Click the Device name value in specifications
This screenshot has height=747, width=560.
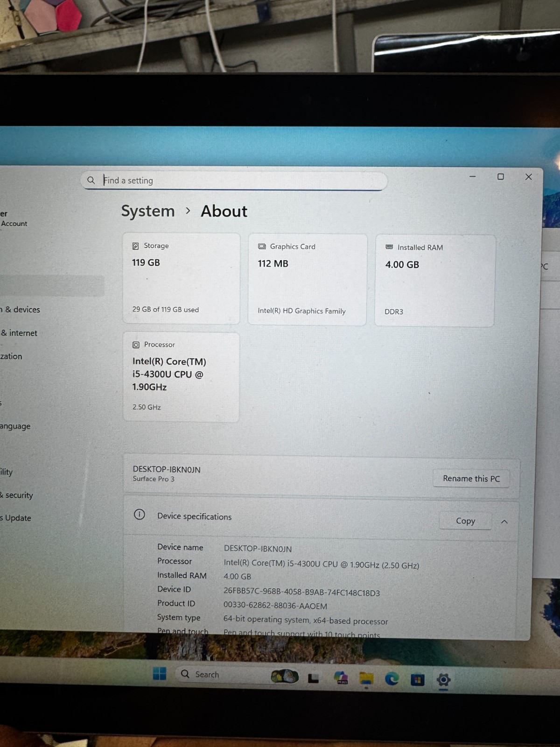(258, 549)
